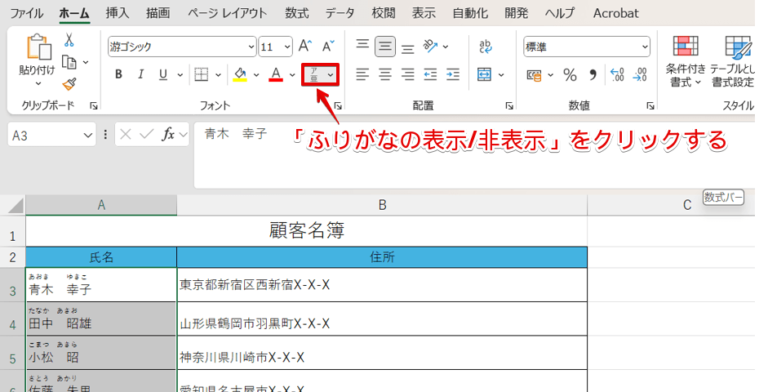Open the Paste options dropdown arrow
The height and width of the screenshot is (392, 768).
coord(38,84)
